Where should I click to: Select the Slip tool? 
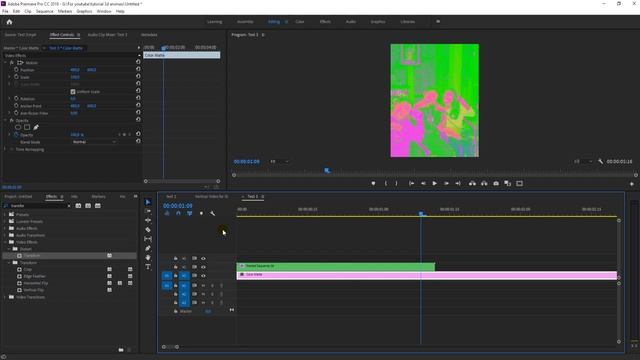(x=148, y=239)
